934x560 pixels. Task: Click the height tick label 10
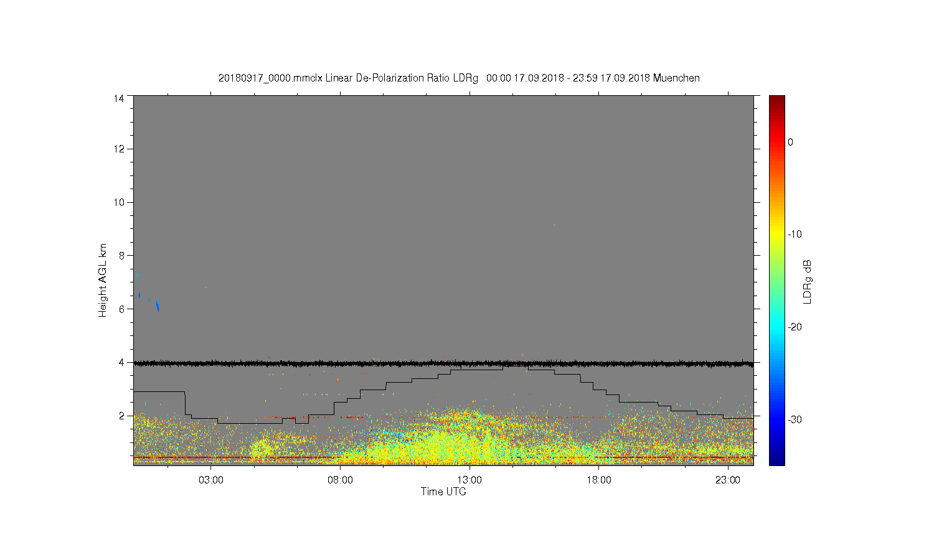[119, 202]
